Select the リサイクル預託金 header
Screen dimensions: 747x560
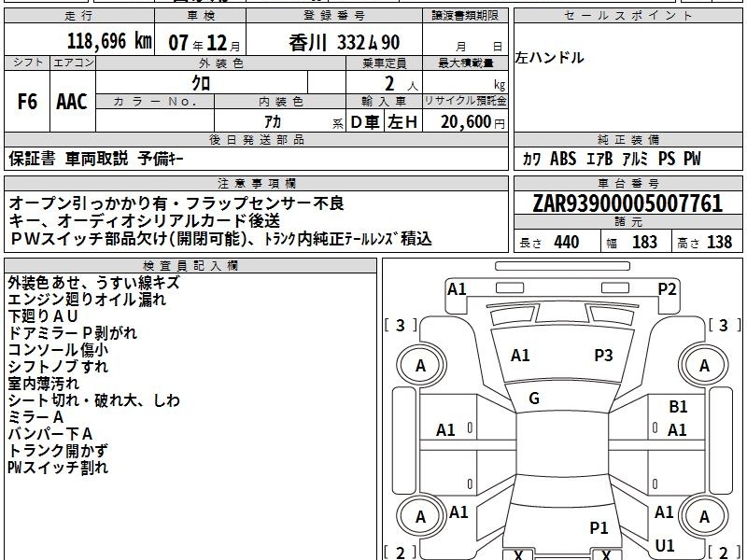pos(465,101)
